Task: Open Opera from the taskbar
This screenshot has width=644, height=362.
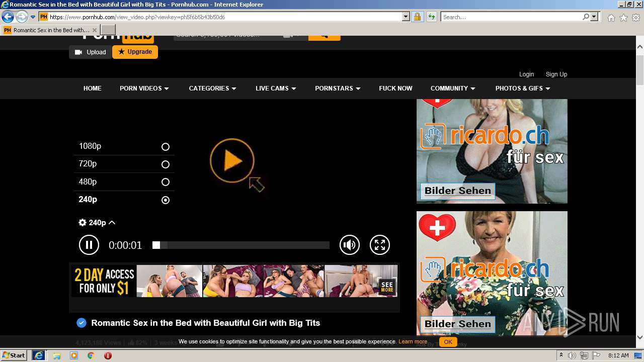Action: pos(108,355)
